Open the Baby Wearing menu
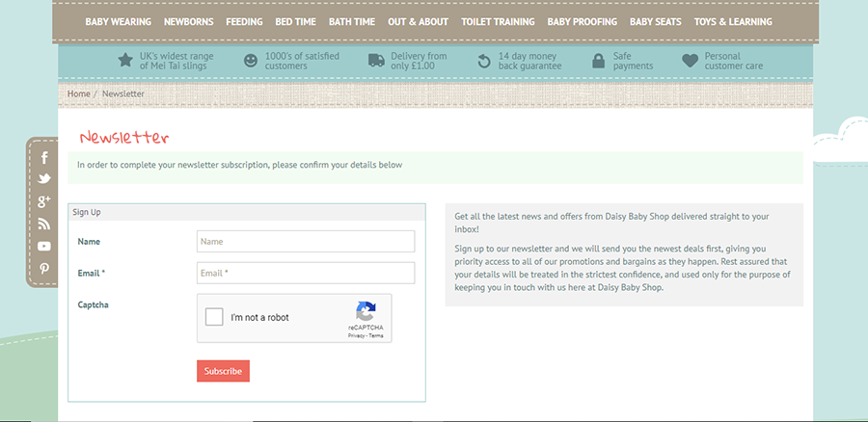Screen dimensions: 868x422 click(x=118, y=21)
